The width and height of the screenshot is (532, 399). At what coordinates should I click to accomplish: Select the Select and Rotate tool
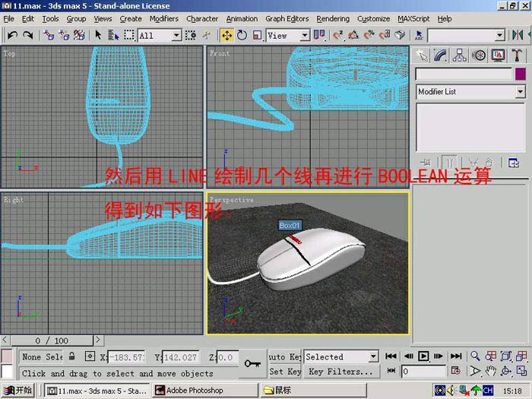coord(242,35)
